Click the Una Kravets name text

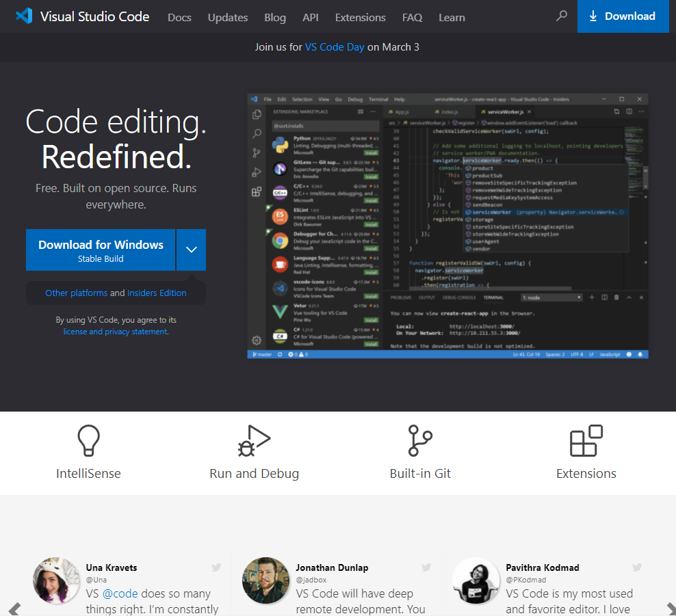click(112, 567)
